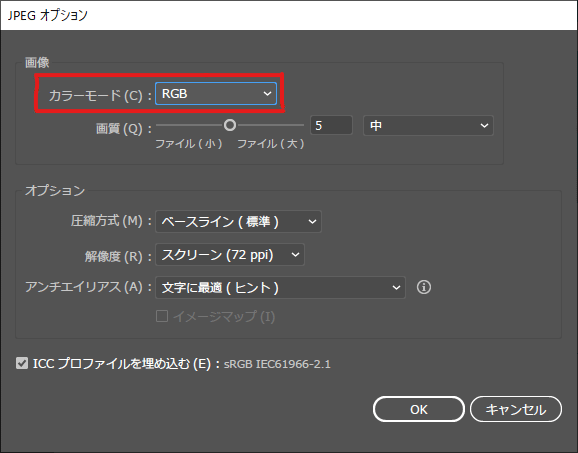Expand the 圧縮方式 ベースライン(標準) dropdown

238,222
